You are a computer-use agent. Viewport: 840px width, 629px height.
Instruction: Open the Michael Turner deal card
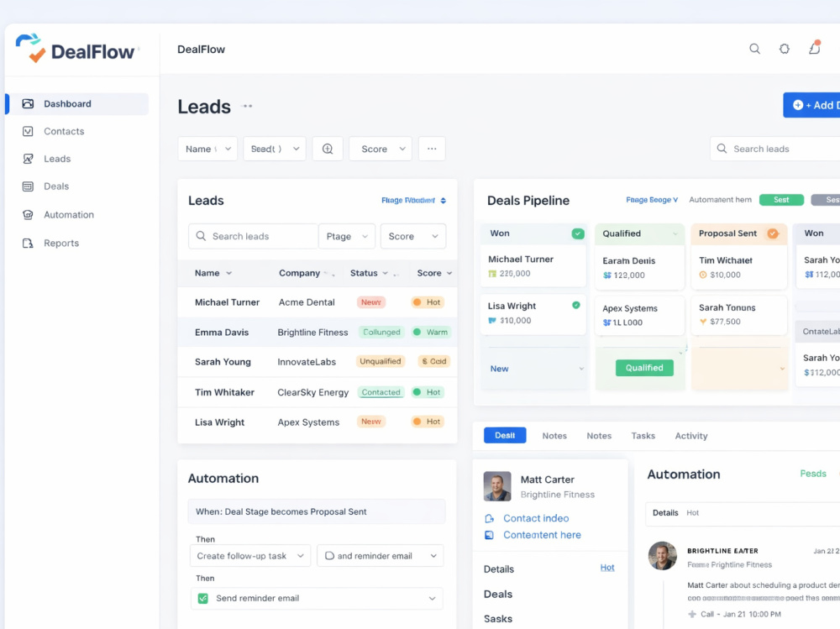point(533,266)
